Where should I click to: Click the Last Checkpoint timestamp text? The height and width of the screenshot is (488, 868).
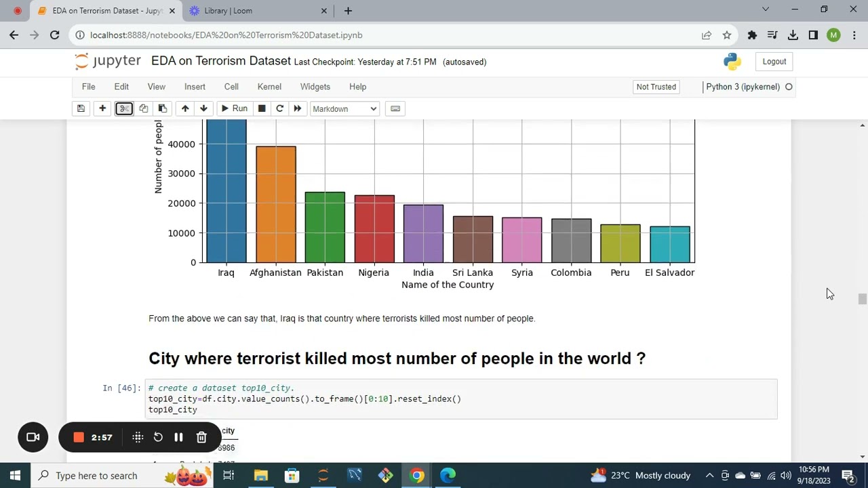point(365,62)
